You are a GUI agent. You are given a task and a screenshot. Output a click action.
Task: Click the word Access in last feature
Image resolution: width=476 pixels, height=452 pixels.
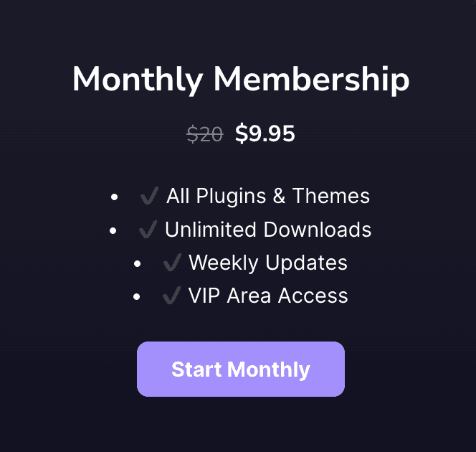coord(313,296)
